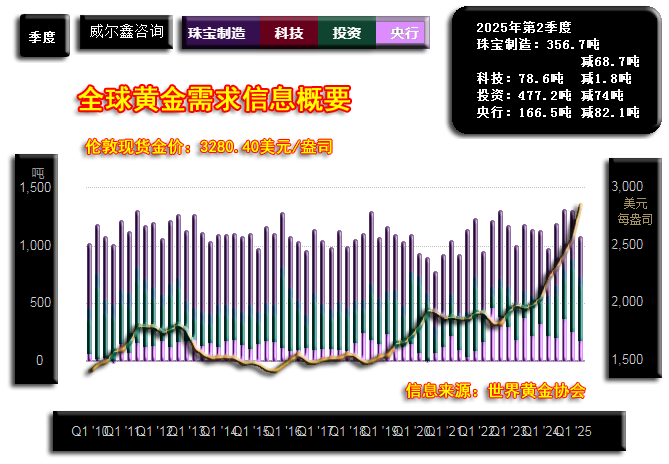Click the 信息来源：世界黄金协会 source text
The image size is (669, 464).
tap(495, 391)
